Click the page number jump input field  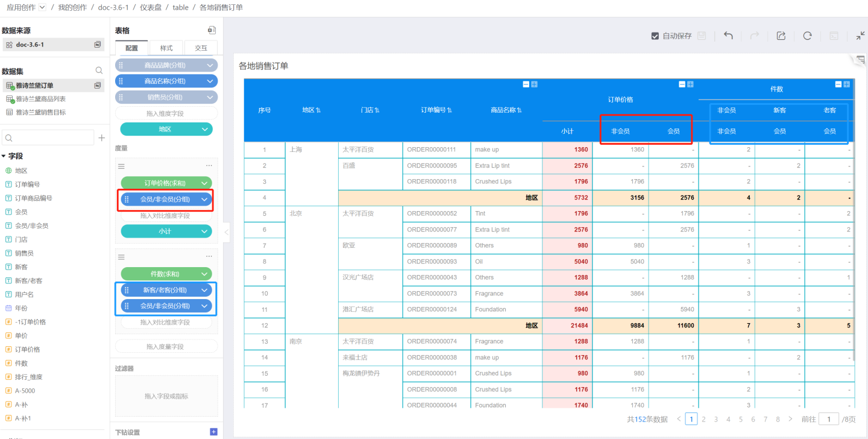click(829, 419)
